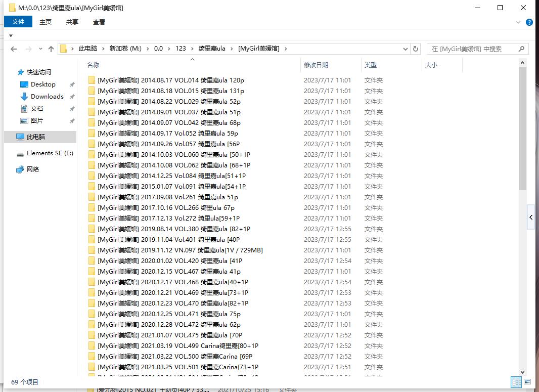The image size is (539, 392).
Task: Open recent locations dropdown arrow
Action: (40, 49)
